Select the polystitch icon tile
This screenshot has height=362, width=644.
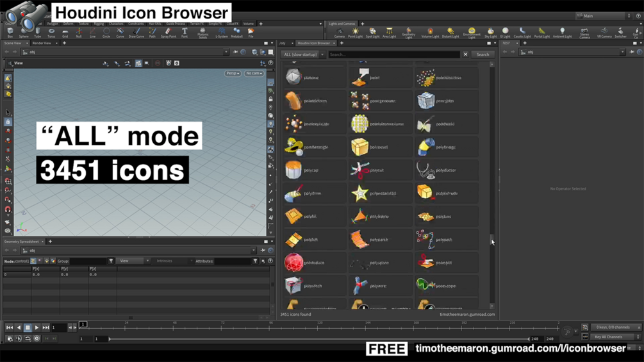(315, 286)
